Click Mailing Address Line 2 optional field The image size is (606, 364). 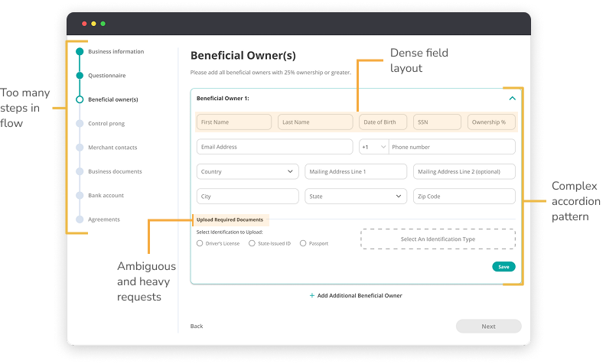click(x=464, y=171)
